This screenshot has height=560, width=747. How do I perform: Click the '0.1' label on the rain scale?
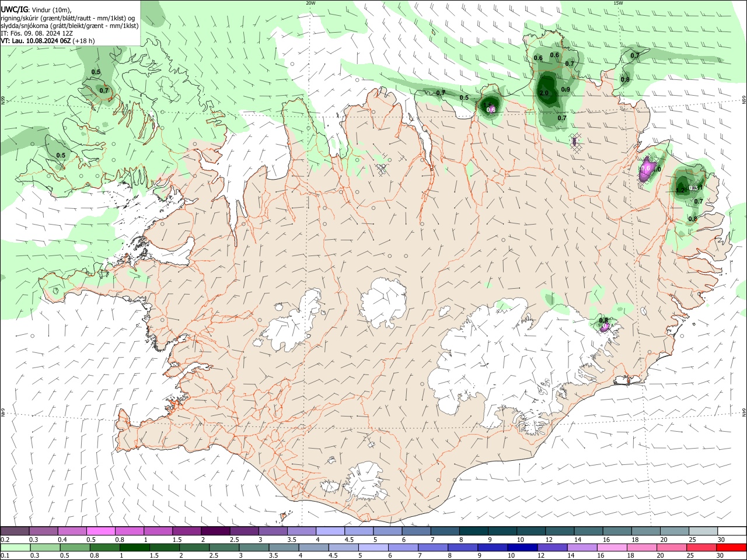pos(5,555)
